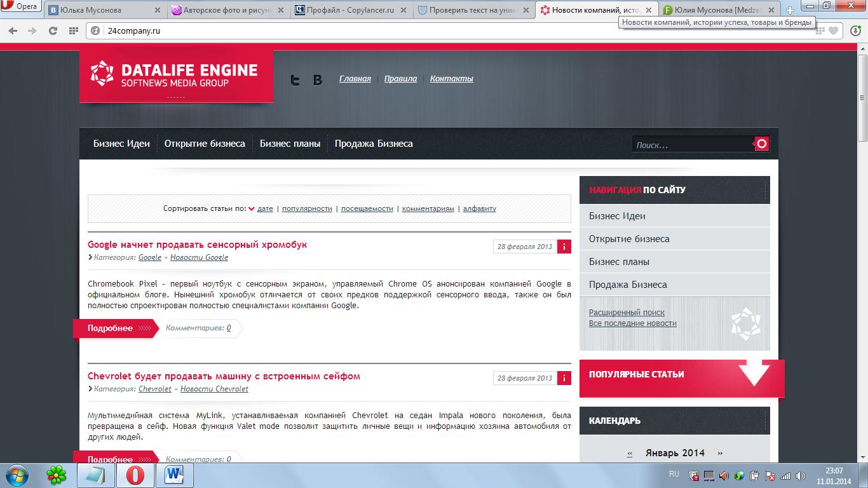Sort articles by популярности
Image resolution: width=868 pixels, height=488 pixels.
tap(307, 208)
